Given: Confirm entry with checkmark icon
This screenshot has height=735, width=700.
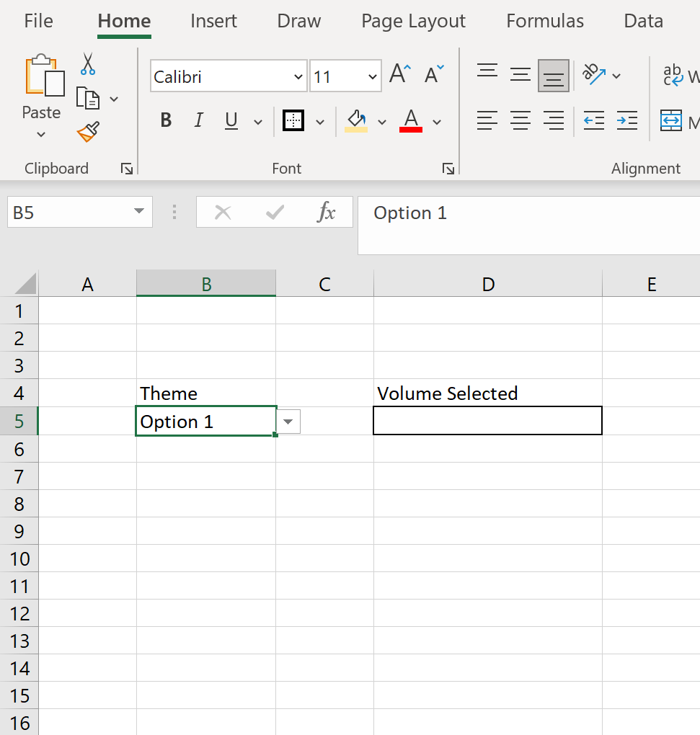Looking at the screenshot, I should 275,213.
